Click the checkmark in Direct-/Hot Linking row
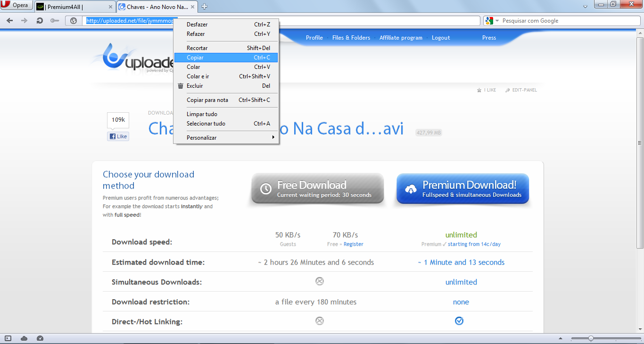The image size is (644, 344). point(459,321)
